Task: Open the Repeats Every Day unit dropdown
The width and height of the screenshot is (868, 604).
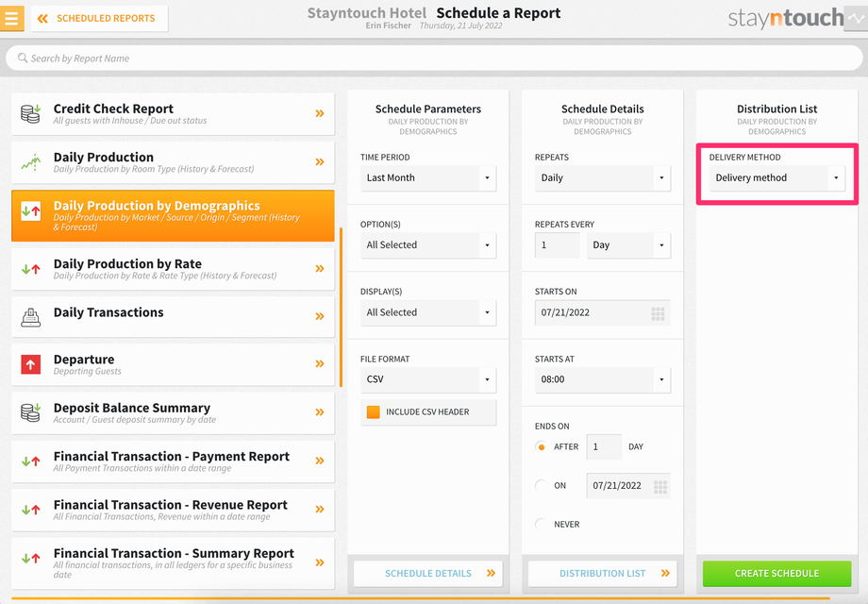Action: [628, 244]
